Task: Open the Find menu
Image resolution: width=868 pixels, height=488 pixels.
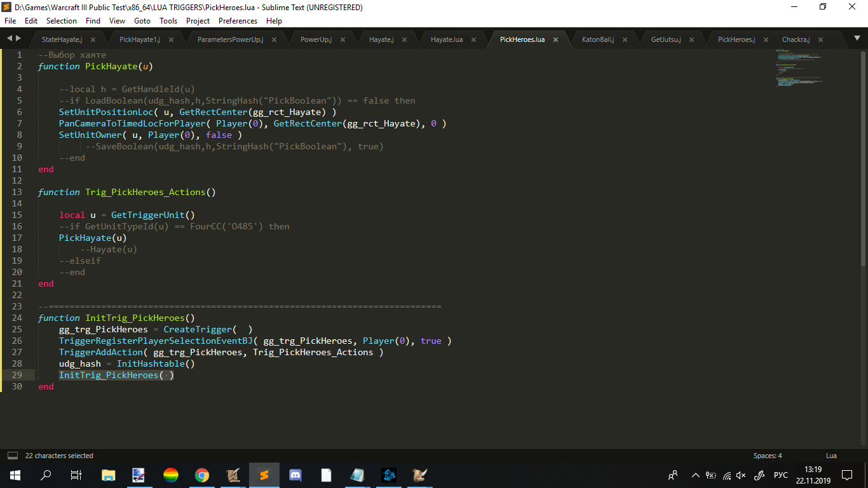Action: coord(93,21)
